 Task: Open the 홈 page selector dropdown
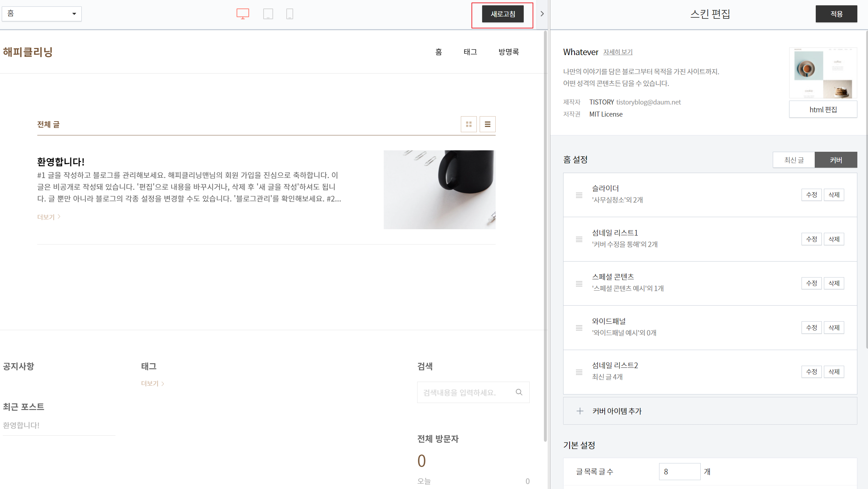pyautogui.click(x=42, y=14)
